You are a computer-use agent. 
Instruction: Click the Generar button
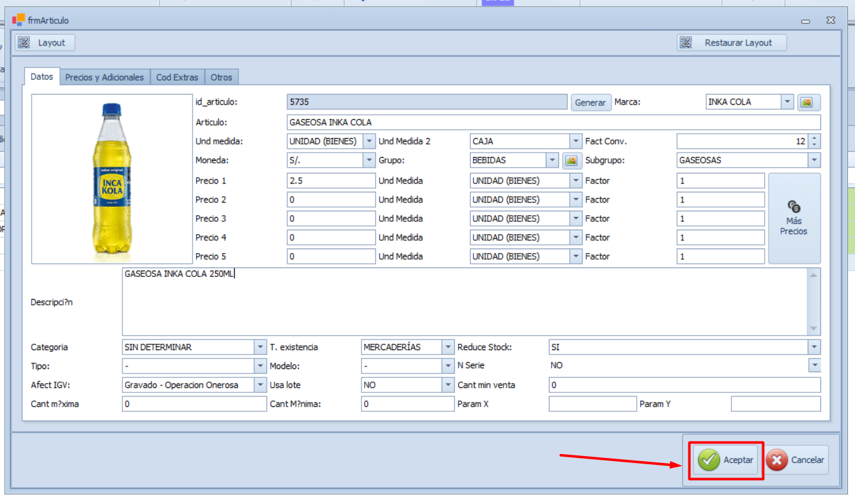click(591, 102)
